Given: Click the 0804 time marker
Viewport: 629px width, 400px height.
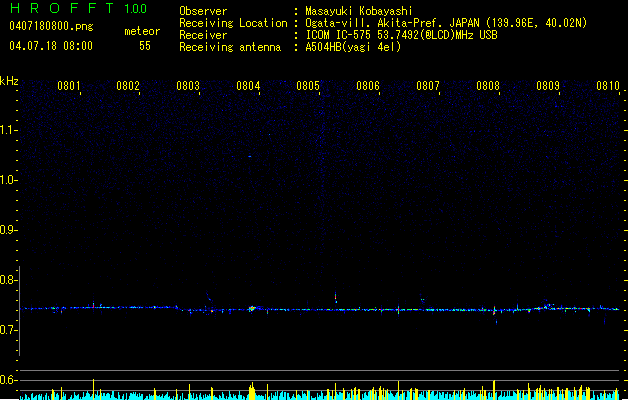Looking at the screenshot, I should (x=248, y=85).
